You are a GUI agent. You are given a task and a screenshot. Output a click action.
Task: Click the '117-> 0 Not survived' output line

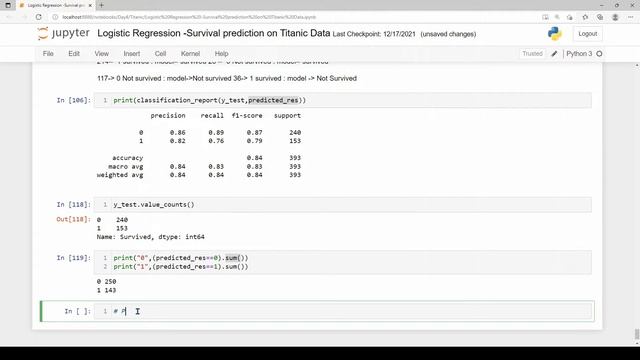tap(227, 78)
